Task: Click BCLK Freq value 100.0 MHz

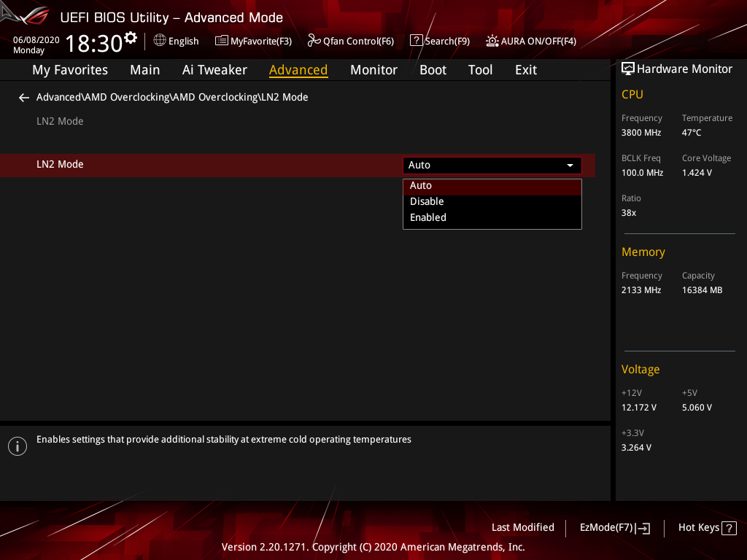Action: click(642, 173)
